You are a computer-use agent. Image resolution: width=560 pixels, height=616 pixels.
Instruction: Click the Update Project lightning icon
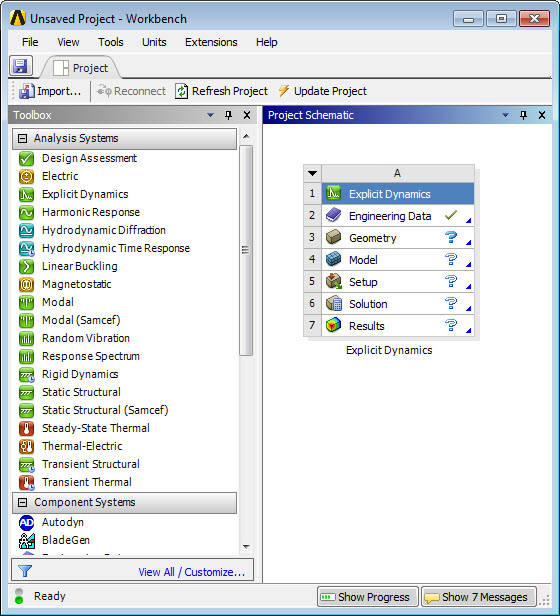pos(284,91)
